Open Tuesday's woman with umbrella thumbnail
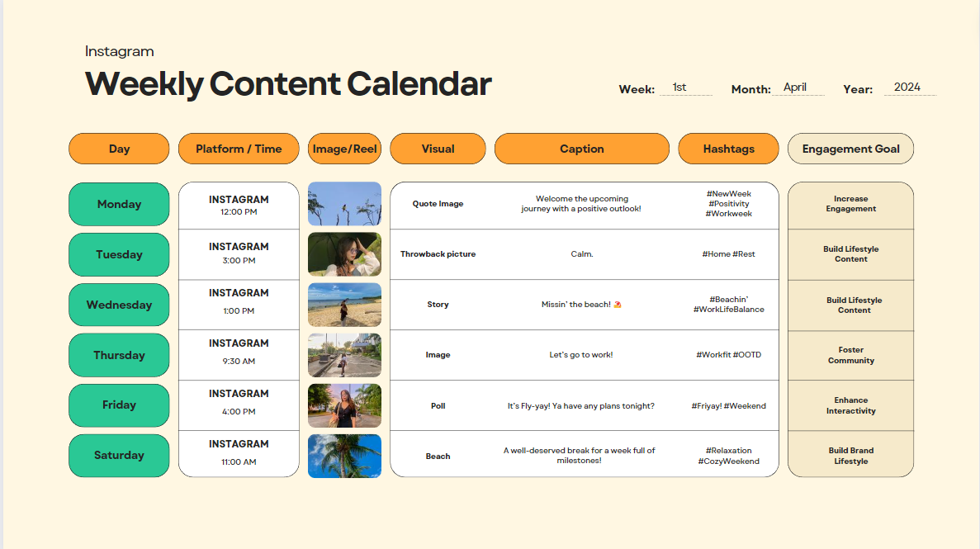This screenshot has height=549, width=980. pos(344,254)
